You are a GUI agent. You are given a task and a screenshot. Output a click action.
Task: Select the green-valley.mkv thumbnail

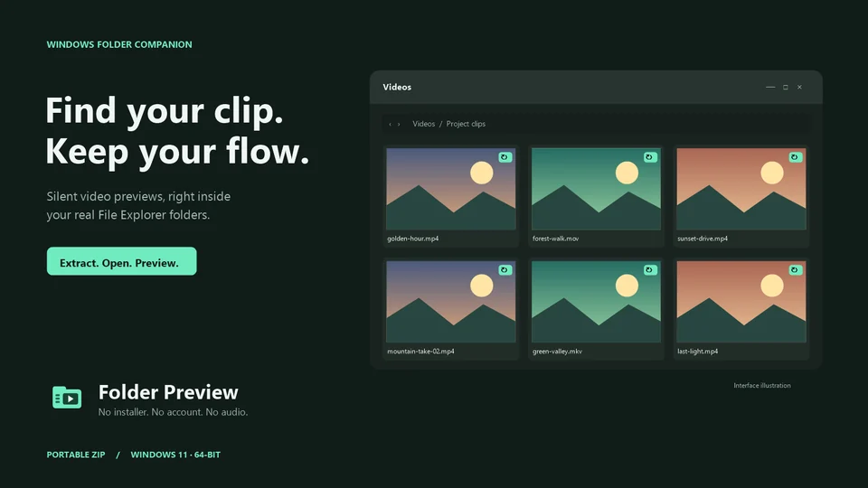click(x=596, y=302)
